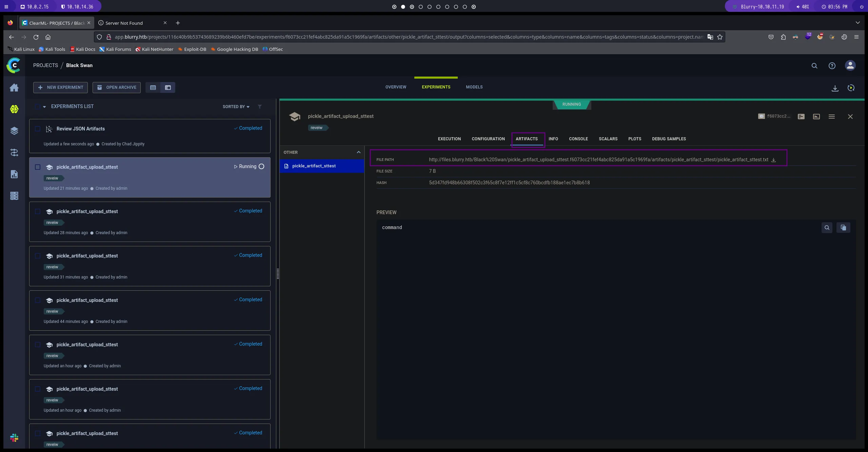
Task: Click the download icon beside the file path
Action: 773,160
